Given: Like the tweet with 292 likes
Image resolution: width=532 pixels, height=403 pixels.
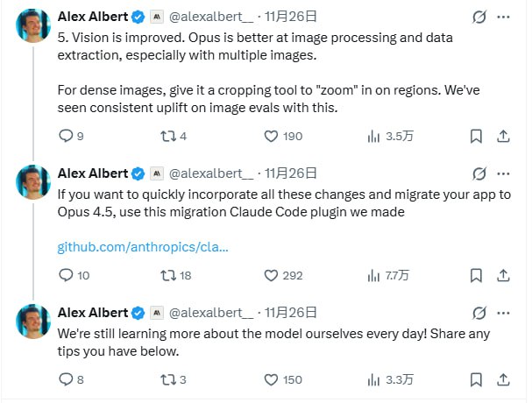Looking at the screenshot, I should 272,275.
